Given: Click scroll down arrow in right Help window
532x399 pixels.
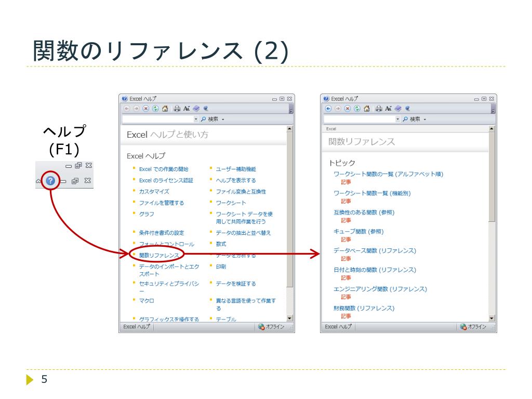Looking at the screenshot, I should [491, 318].
